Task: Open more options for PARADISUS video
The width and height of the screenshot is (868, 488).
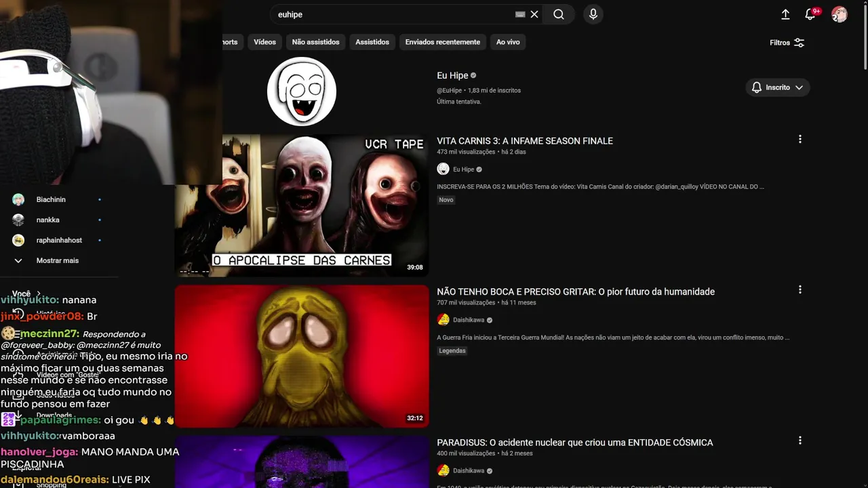Action: click(x=800, y=441)
